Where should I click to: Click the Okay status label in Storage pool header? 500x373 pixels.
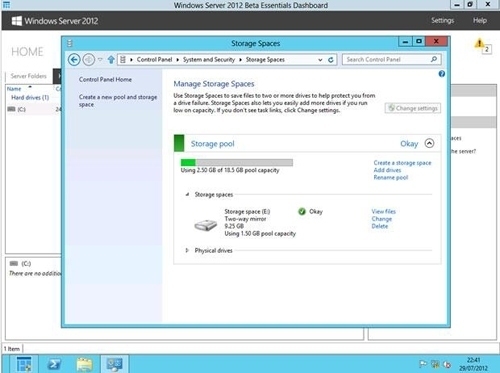click(409, 144)
